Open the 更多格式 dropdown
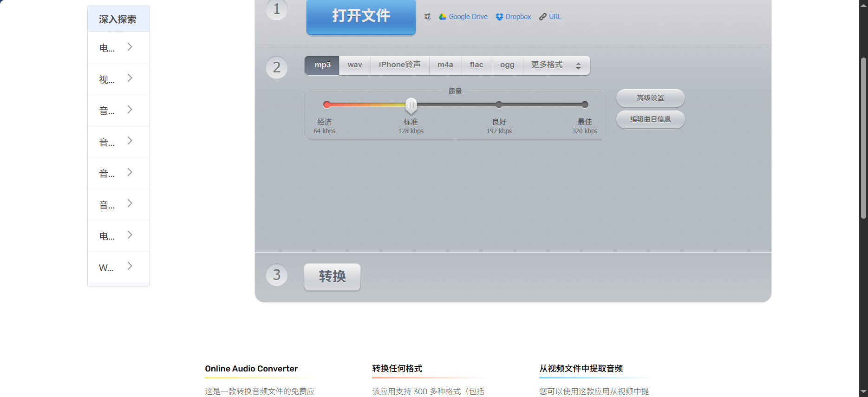 556,65
